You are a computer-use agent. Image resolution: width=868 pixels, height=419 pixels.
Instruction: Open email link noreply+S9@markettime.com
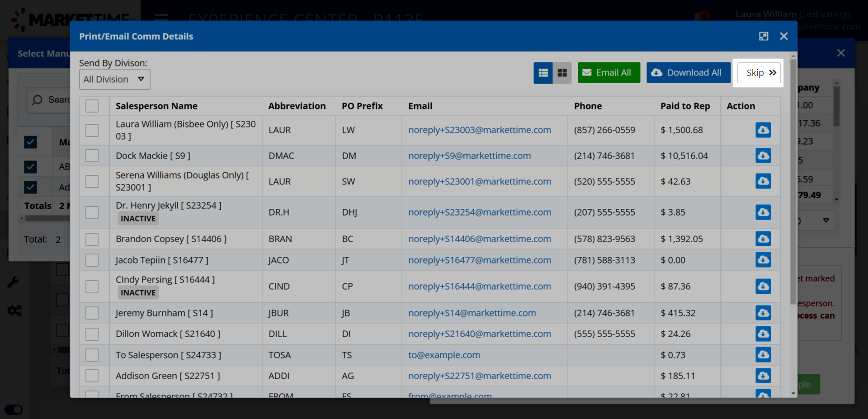tap(469, 155)
